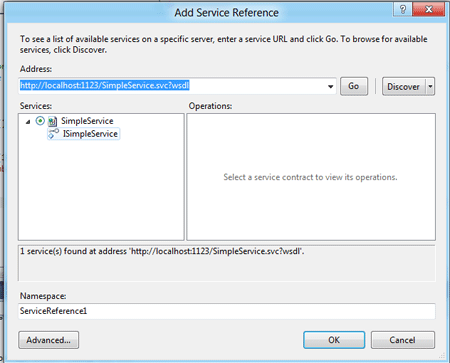Click the 'Services:' label
Image resolution: width=450 pixels, height=363 pixels.
[x=36, y=106]
